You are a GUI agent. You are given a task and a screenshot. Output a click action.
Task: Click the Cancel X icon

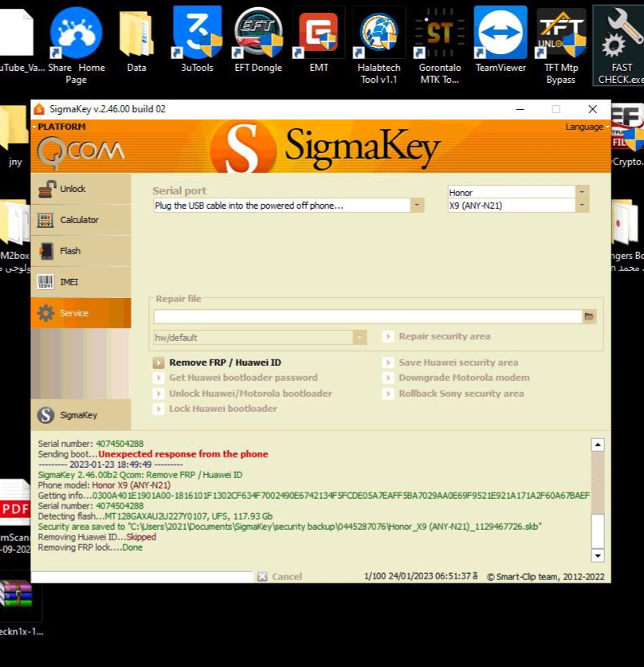[262, 576]
